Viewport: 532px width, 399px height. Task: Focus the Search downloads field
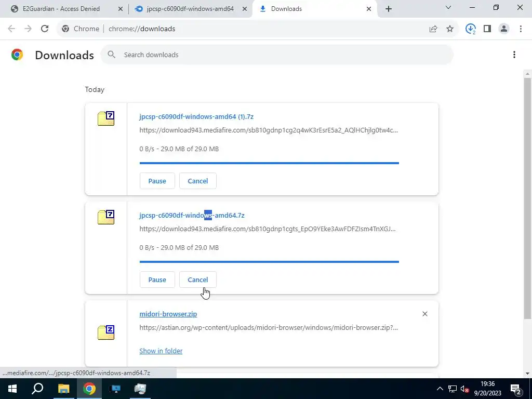pyautogui.click(x=277, y=55)
